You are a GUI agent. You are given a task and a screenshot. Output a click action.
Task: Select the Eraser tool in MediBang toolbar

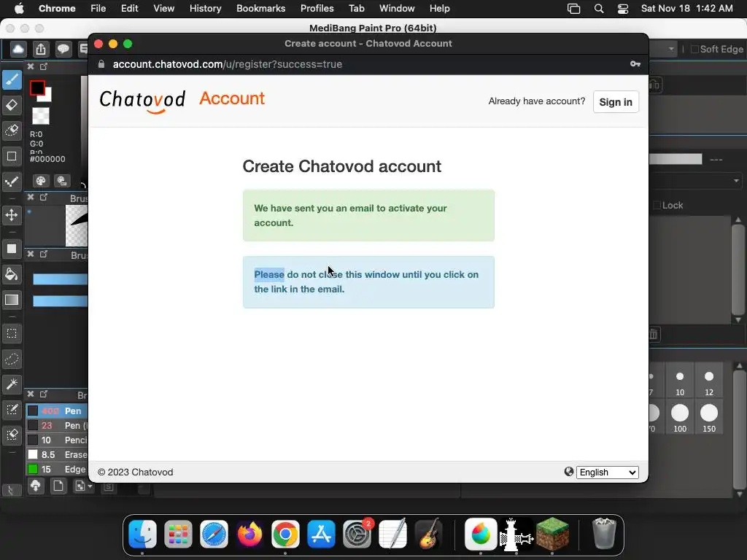(x=12, y=105)
